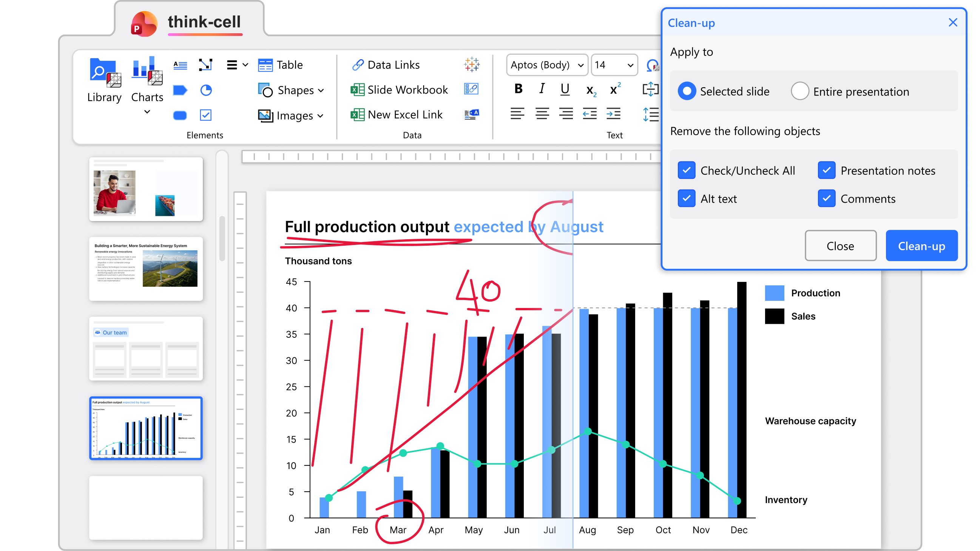Select the Our team slide thumbnail
Image resolution: width=980 pixels, height=551 pixels.
click(146, 349)
